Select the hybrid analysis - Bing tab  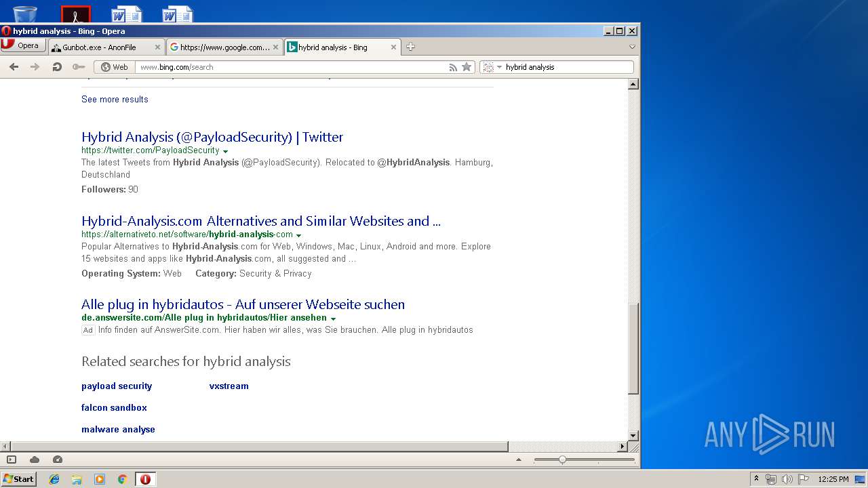[x=342, y=47]
